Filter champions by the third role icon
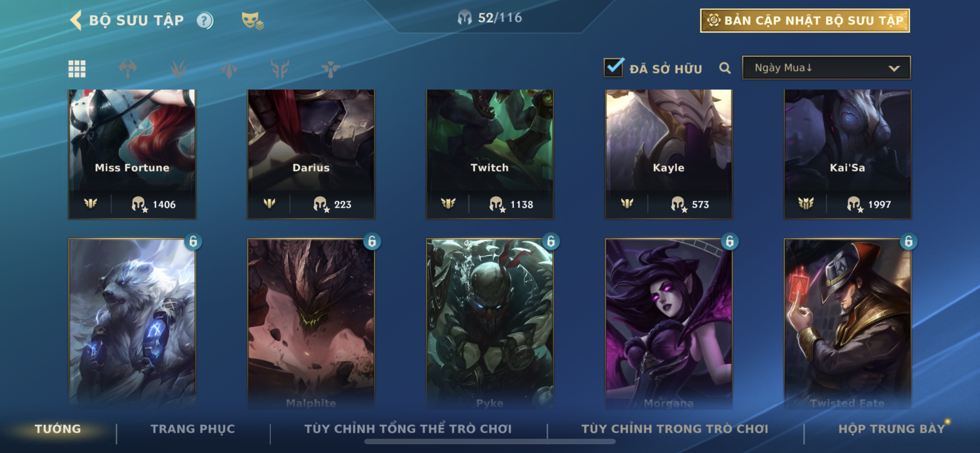The height and width of the screenshot is (453, 980). pos(229,69)
